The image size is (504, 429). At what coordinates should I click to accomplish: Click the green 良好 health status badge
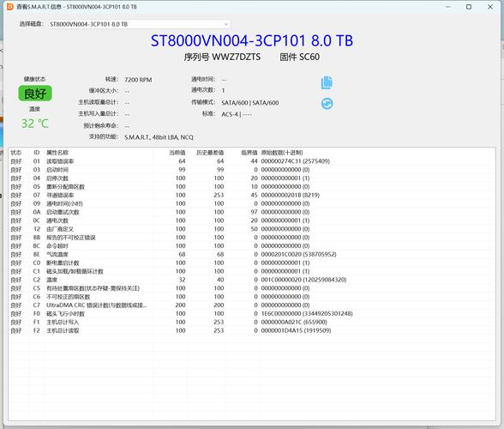[35, 94]
